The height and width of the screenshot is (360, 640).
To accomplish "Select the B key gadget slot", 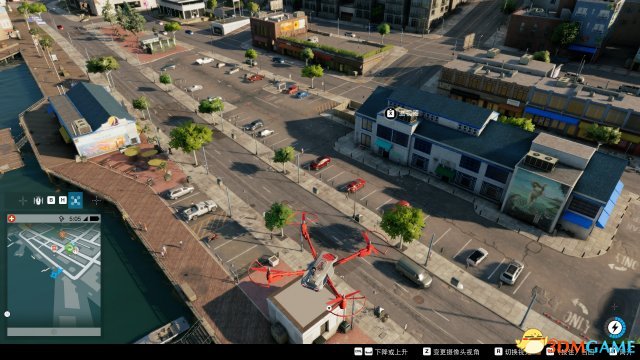I will point(51,200).
